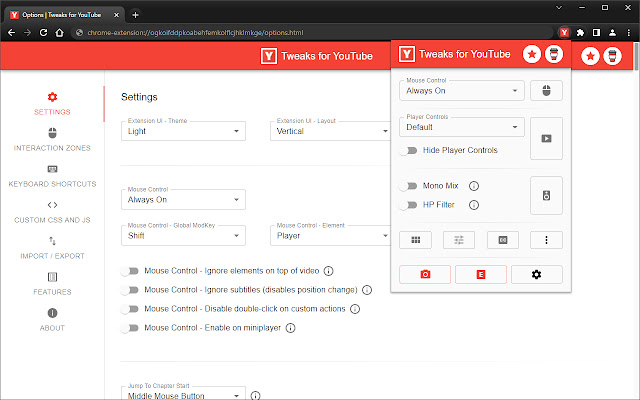Screen dimensions: 640x400
Task: Open the Extension UI Theme dropdown
Action: (184, 130)
